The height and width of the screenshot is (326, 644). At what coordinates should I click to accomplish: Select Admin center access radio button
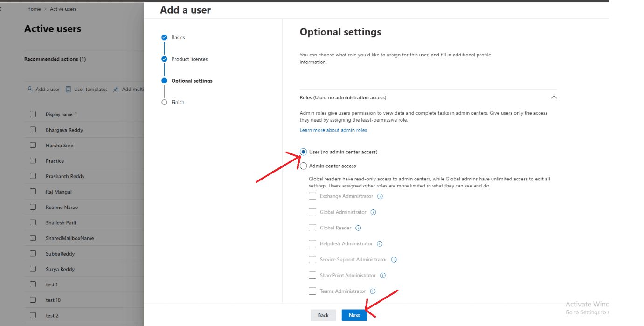click(304, 166)
